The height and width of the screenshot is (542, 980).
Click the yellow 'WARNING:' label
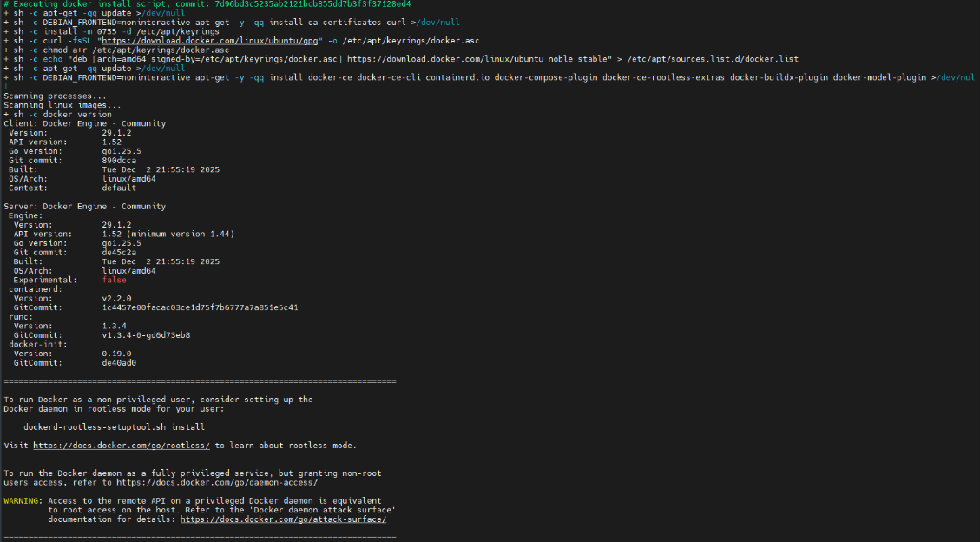click(x=23, y=500)
